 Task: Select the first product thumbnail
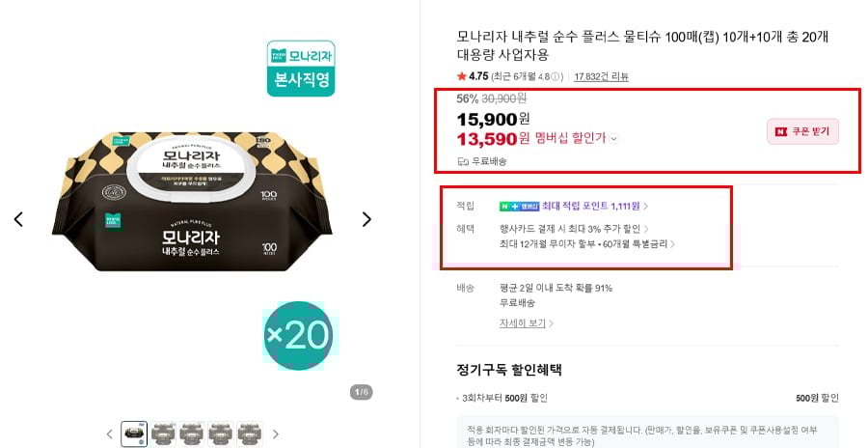[134, 434]
